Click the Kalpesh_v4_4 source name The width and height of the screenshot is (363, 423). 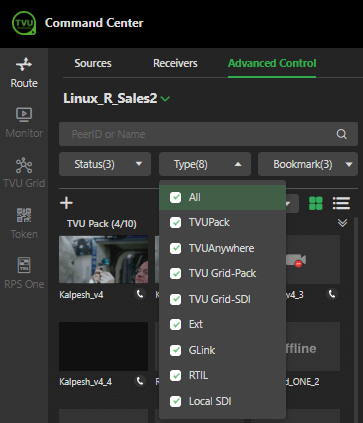86,382
